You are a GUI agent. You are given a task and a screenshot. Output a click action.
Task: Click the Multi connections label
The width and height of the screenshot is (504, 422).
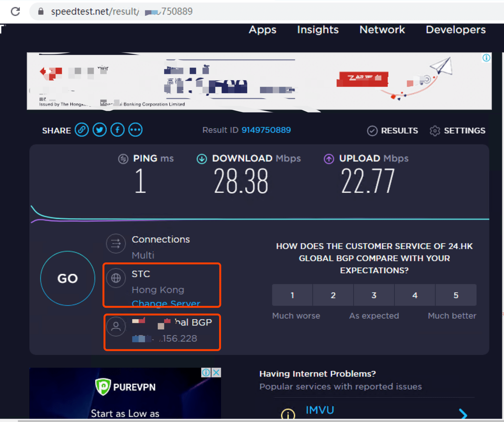[143, 255]
